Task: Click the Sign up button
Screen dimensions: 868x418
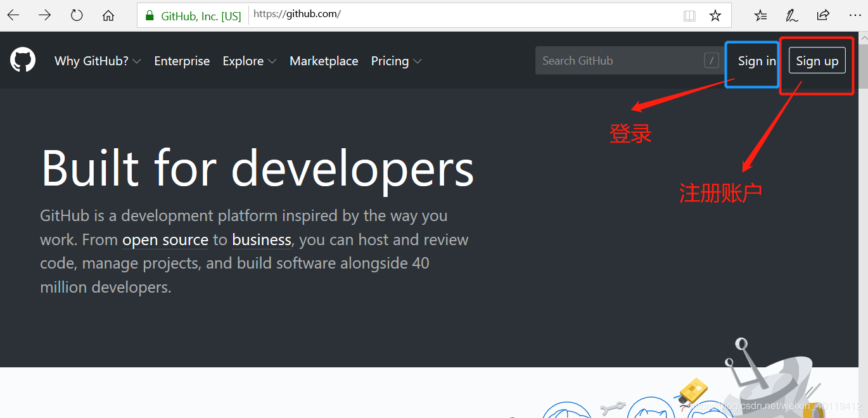Action: pyautogui.click(x=817, y=61)
